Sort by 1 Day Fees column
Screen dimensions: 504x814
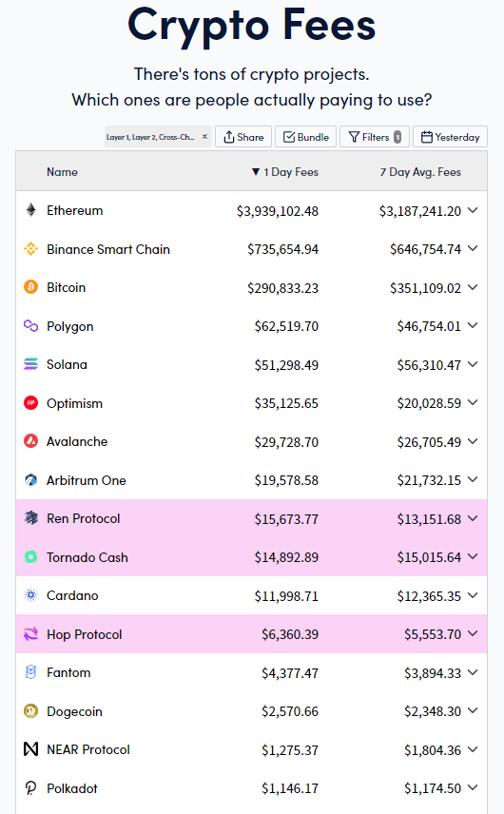coord(285,172)
